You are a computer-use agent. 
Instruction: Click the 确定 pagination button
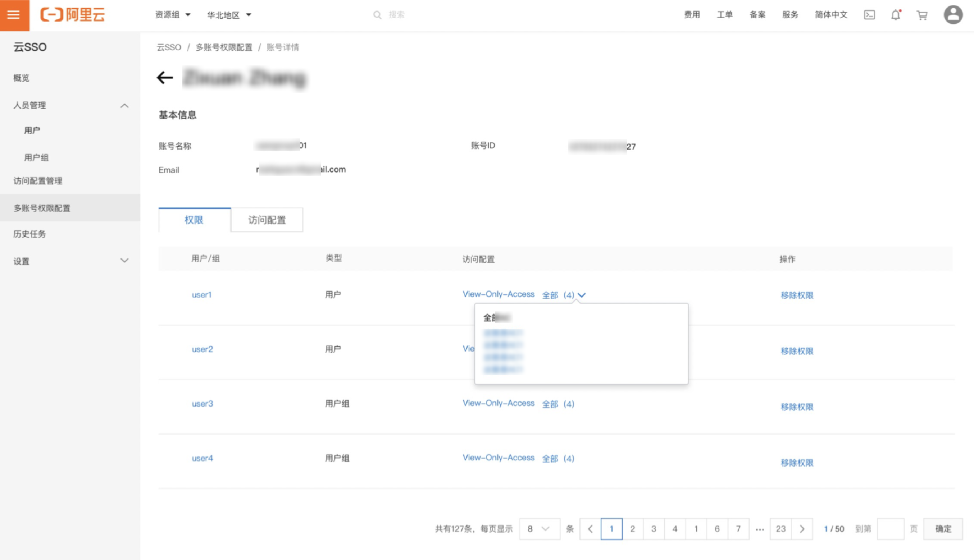click(943, 529)
